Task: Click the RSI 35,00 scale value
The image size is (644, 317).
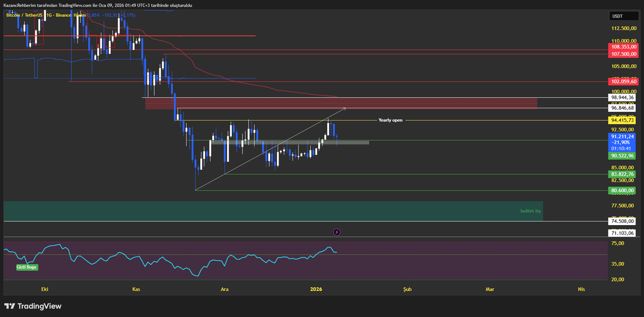Action: pyautogui.click(x=618, y=263)
